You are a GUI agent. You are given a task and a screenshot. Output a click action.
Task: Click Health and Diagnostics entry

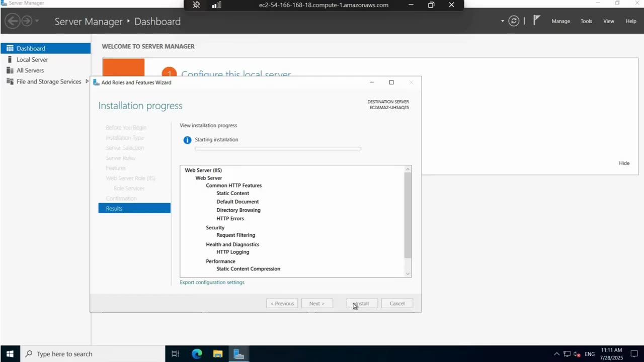coord(232,244)
